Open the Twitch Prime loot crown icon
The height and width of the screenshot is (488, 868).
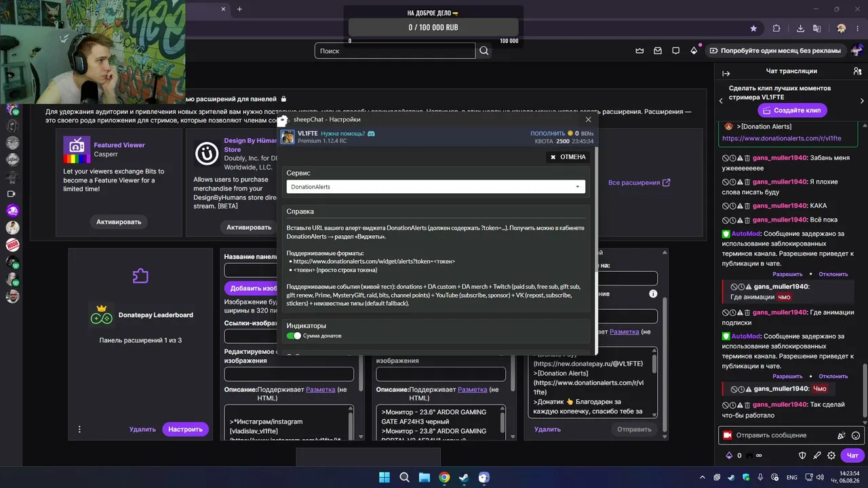[x=639, y=51]
